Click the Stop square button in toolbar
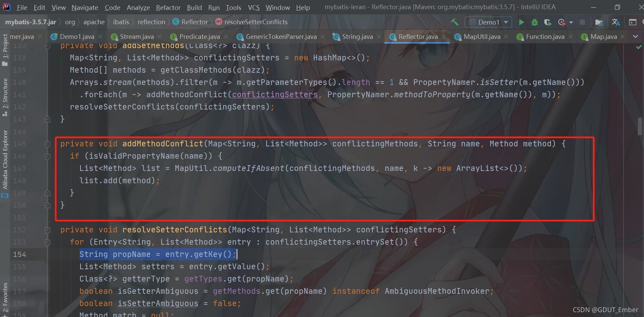The width and height of the screenshot is (644, 317). [582, 22]
